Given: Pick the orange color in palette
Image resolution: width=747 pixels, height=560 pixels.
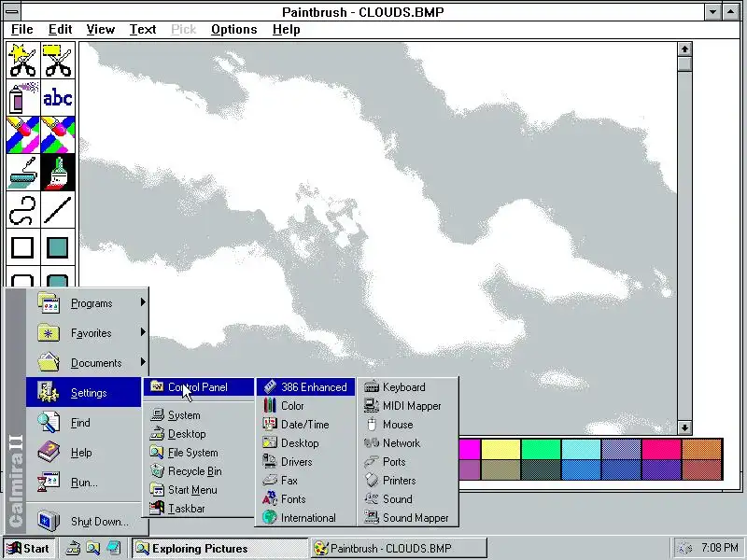Looking at the screenshot, I should click(702, 450).
